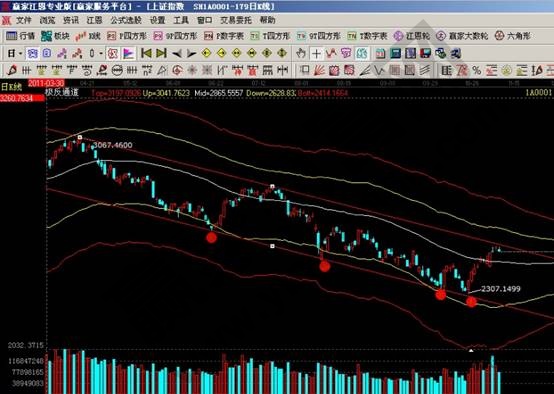The image size is (554, 394).
Task: Switch to T数字表 chart mode
Action: coord(367,36)
